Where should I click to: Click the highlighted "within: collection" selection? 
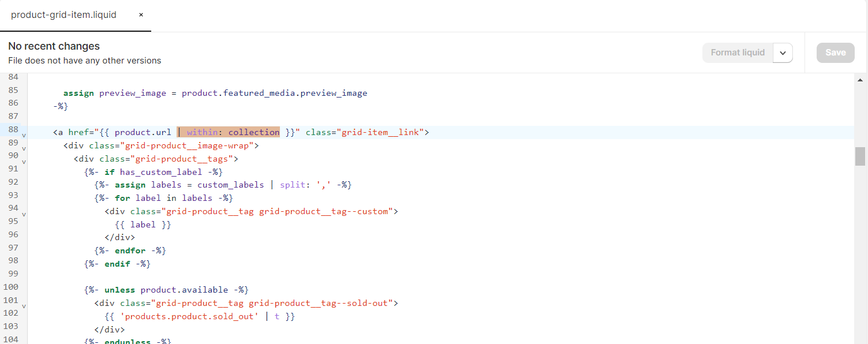(229, 132)
